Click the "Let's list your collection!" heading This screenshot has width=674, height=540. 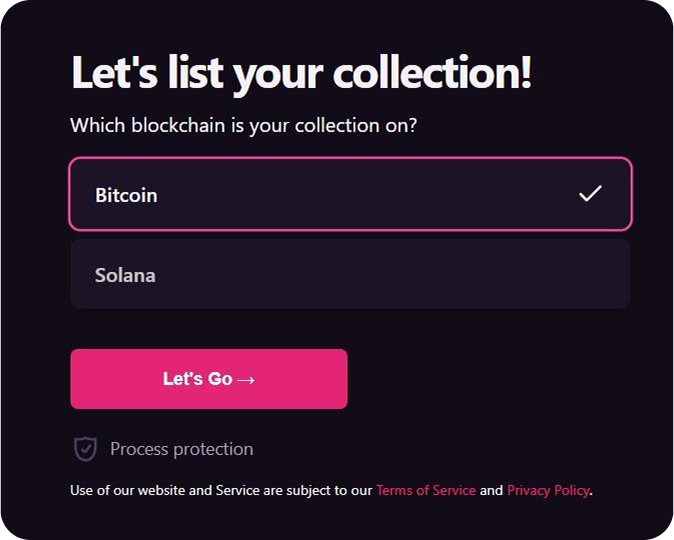(301, 73)
